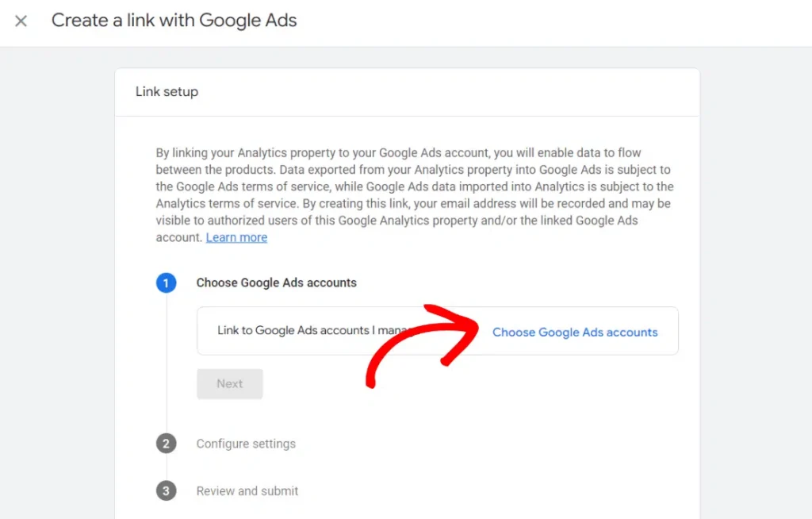Click the Link setup section header
This screenshot has height=519, width=812.
pos(167,91)
